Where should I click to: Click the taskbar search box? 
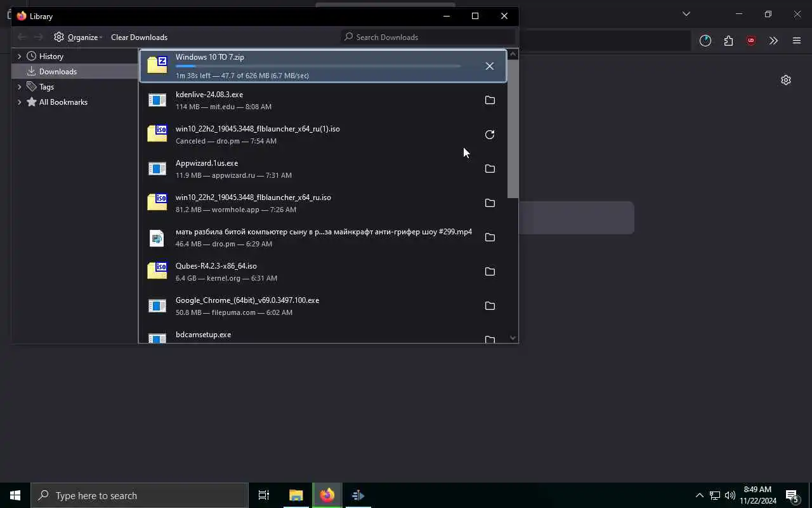140,495
